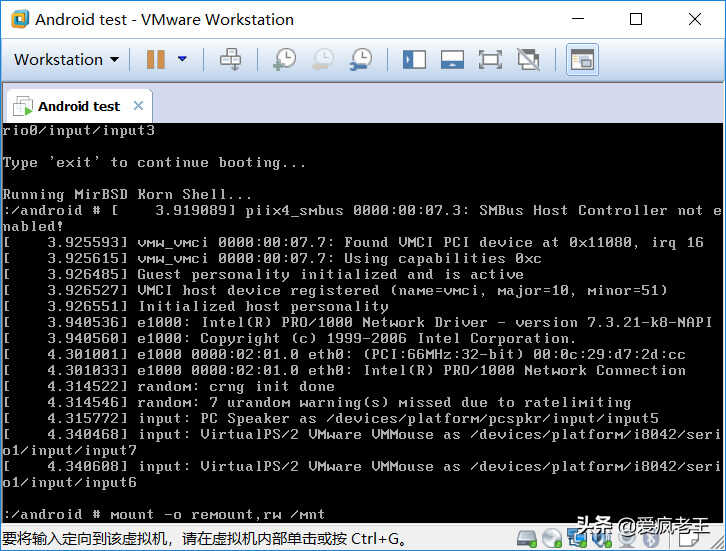Pause the virtual machine with the orange button
726x551 pixels.
click(156, 60)
